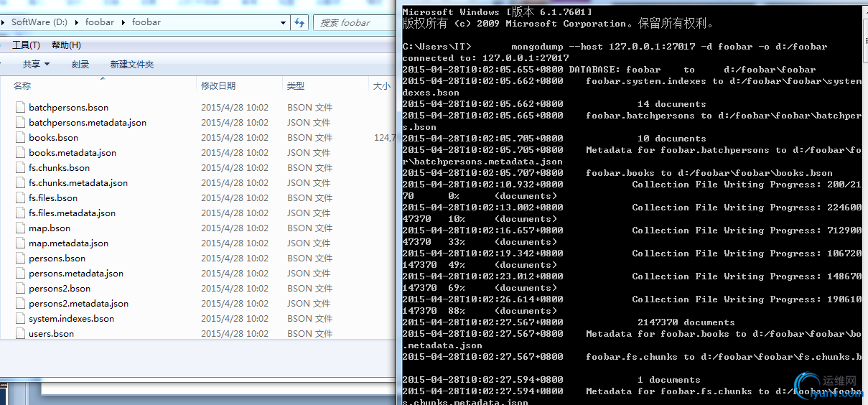Select the books.metadata.json file icon
The height and width of the screenshot is (405, 868).
coord(20,152)
